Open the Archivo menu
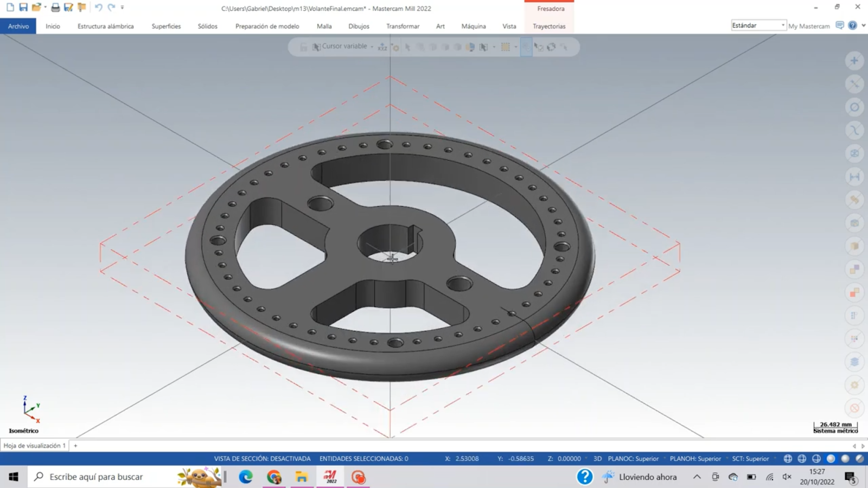 pyautogui.click(x=18, y=26)
